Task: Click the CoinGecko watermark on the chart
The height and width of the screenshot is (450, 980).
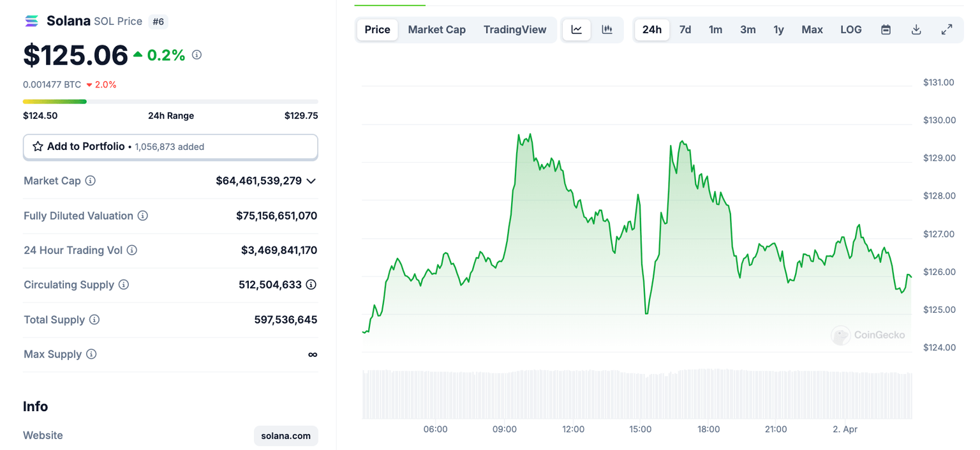Action: point(868,335)
